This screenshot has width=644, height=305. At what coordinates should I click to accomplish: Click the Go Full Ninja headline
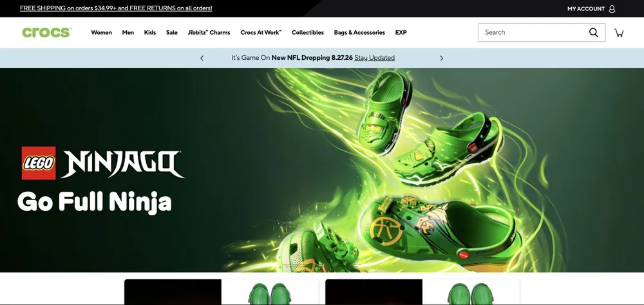point(95,202)
